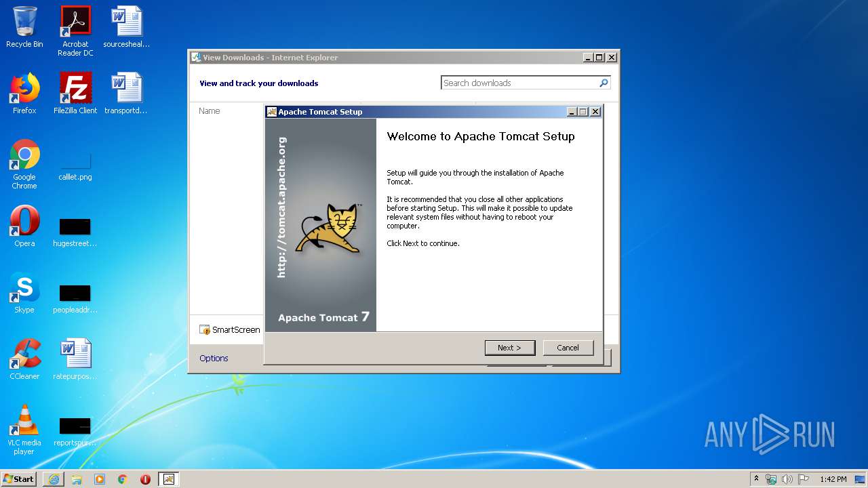
Task: Open the Recycle Bin desktop icon
Action: (x=24, y=27)
